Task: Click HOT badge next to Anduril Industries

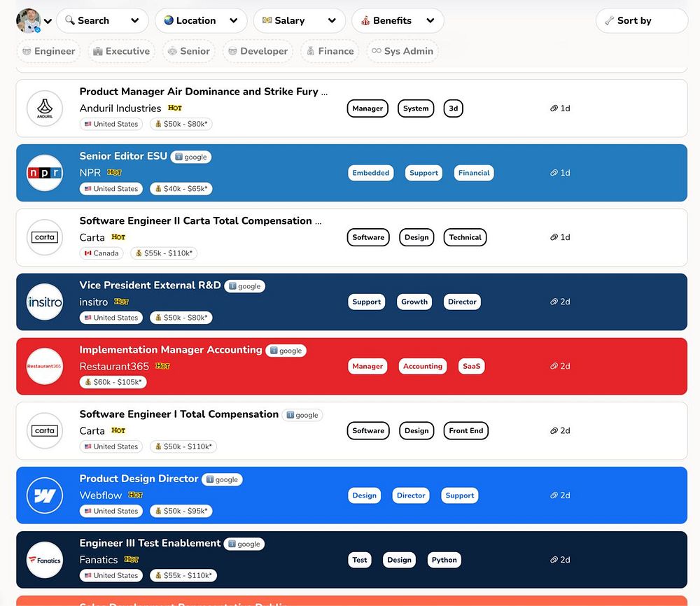Action: point(174,108)
